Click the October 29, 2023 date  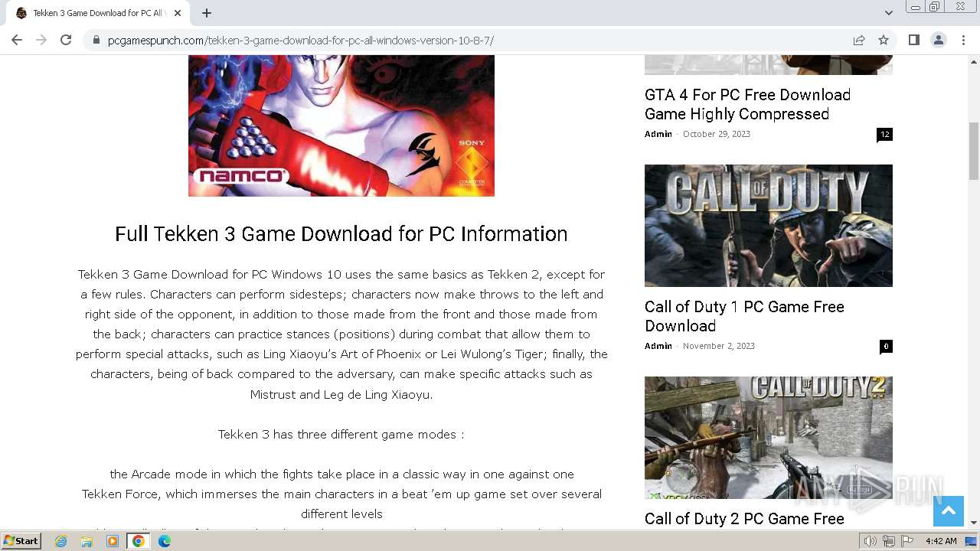(x=717, y=134)
